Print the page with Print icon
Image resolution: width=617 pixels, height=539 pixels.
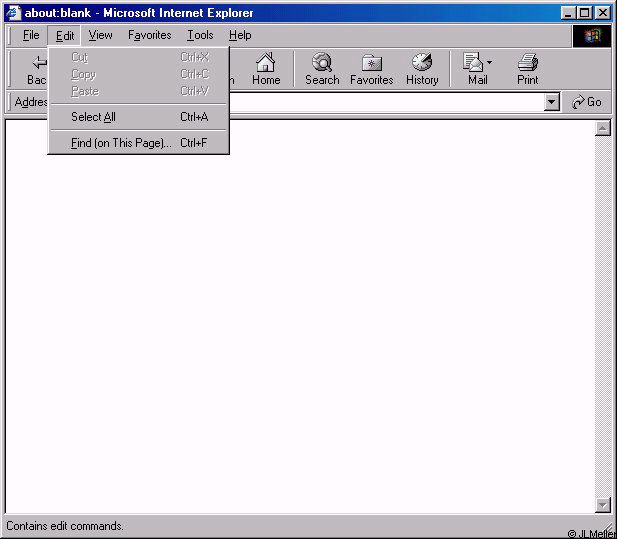coord(527,68)
